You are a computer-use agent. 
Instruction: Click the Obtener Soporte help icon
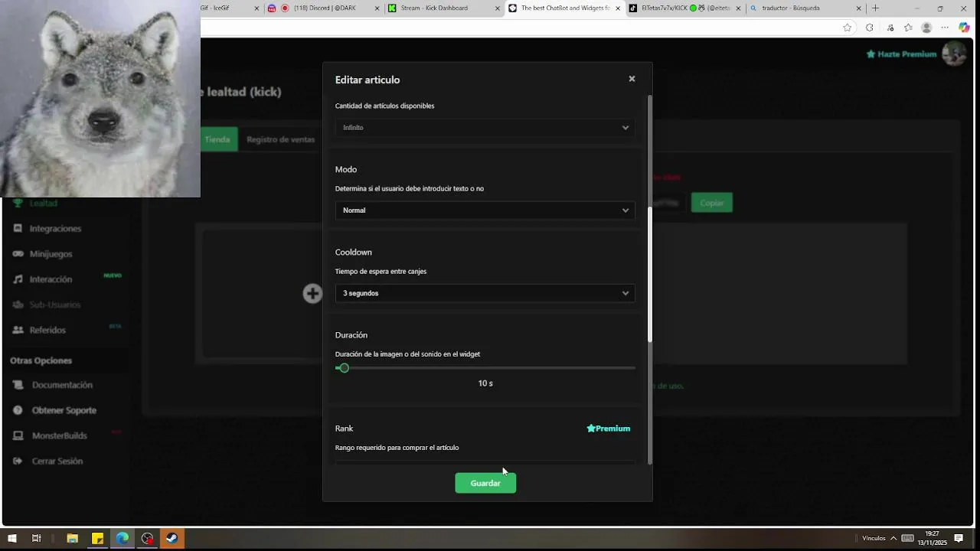pos(18,410)
